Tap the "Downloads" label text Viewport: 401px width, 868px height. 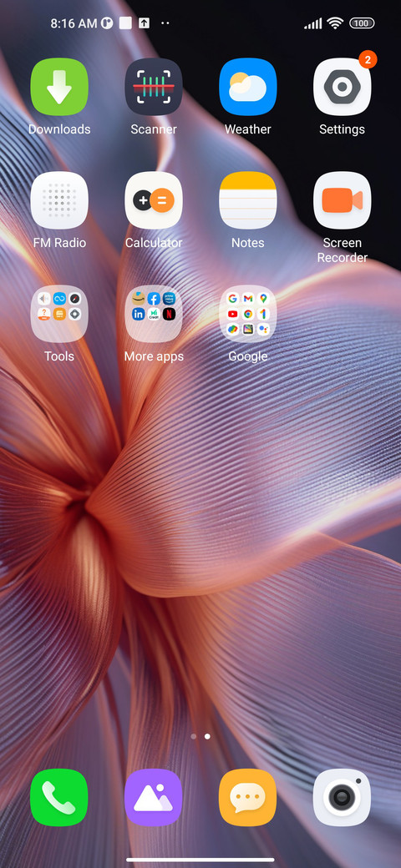(59, 129)
